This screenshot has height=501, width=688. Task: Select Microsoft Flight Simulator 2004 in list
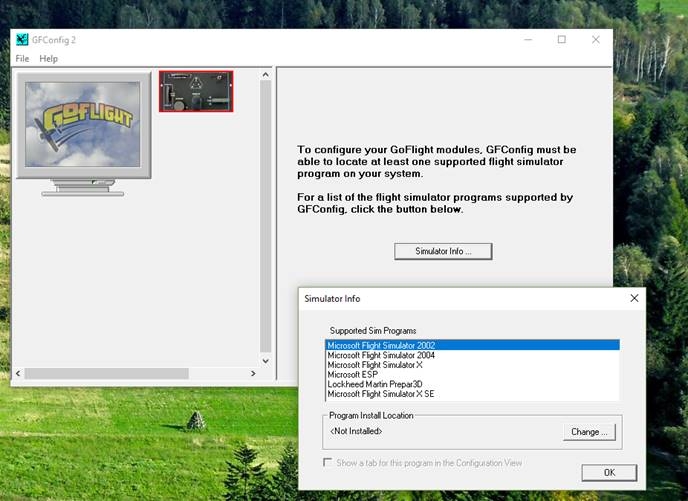coord(473,355)
